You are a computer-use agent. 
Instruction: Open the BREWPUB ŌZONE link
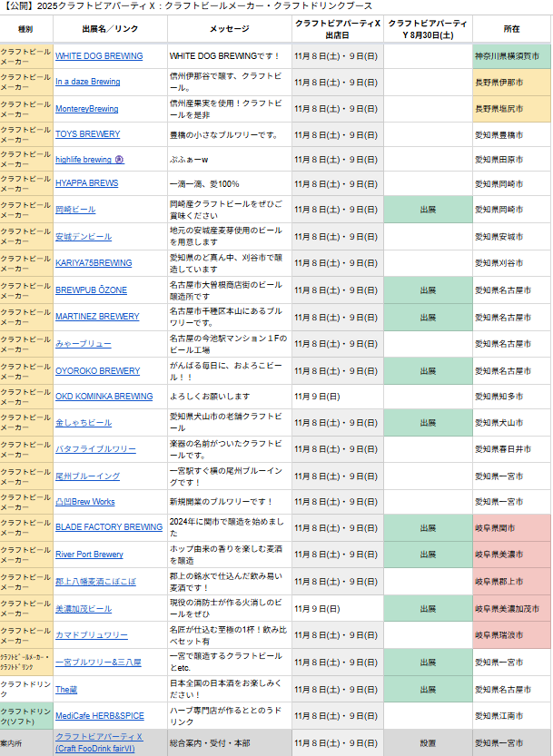pyautogui.click(x=91, y=290)
